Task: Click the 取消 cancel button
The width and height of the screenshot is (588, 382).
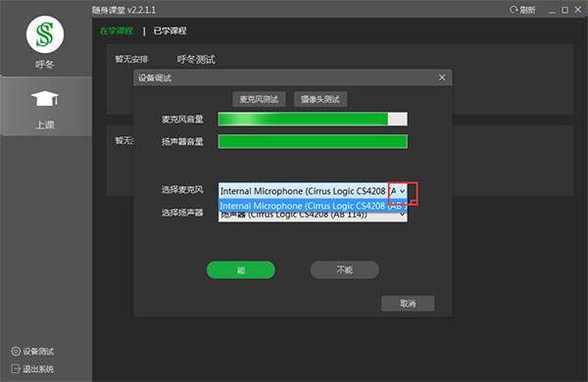Action: pyautogui.click(x=408, y=304)
